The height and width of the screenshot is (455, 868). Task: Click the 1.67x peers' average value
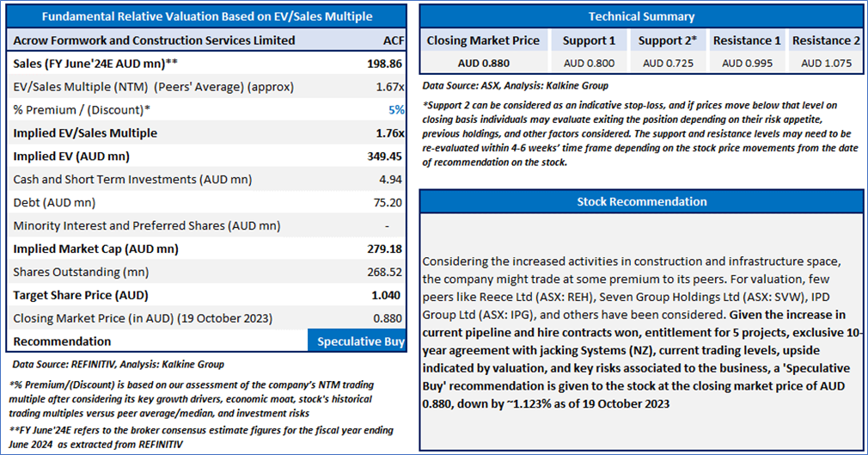coord(389,87)
